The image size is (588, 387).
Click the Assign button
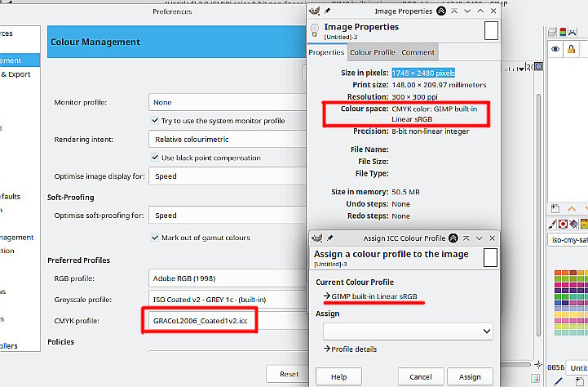click(x=470, y=376)
